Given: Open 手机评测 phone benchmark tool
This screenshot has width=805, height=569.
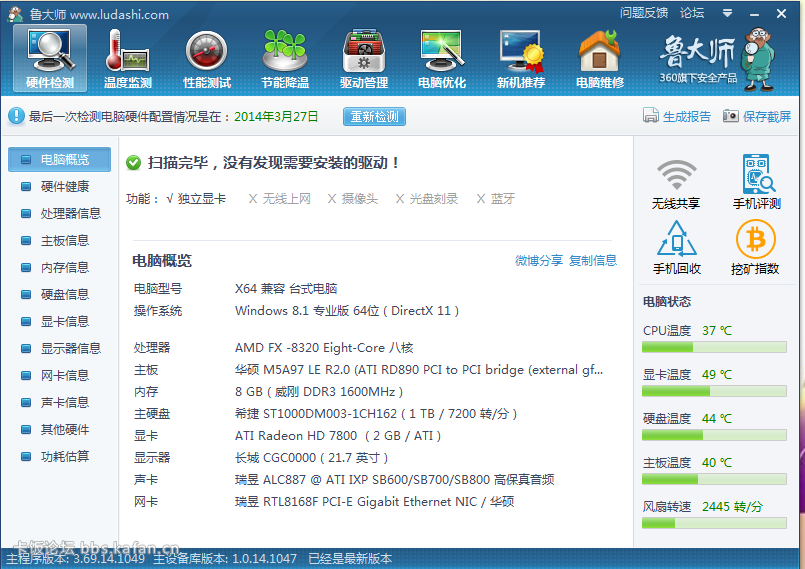Looking at the screenshot, I should click(x=757, y=182).
